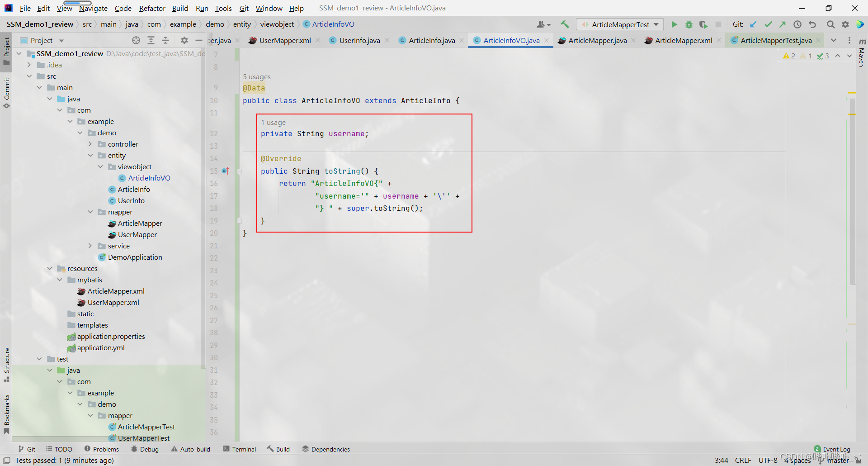The height and width of the screenshot is (466, 868).
Task: Build project with the hammer icon
Action: pos(565,24)
